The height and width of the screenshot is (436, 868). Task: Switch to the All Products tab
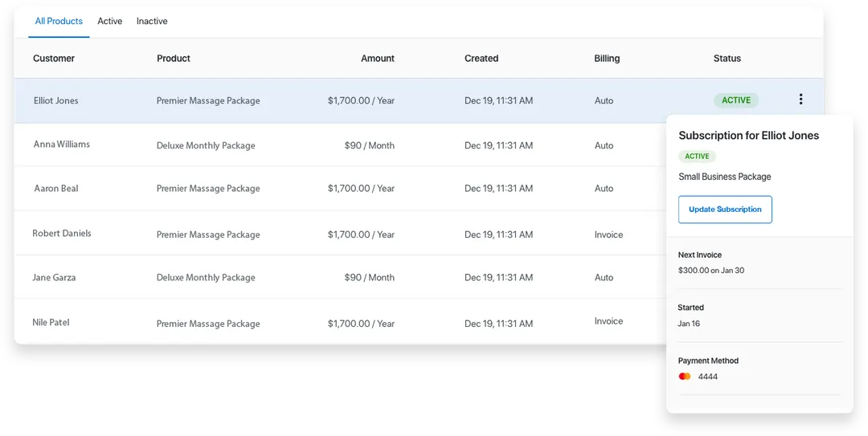click(59, 22)
